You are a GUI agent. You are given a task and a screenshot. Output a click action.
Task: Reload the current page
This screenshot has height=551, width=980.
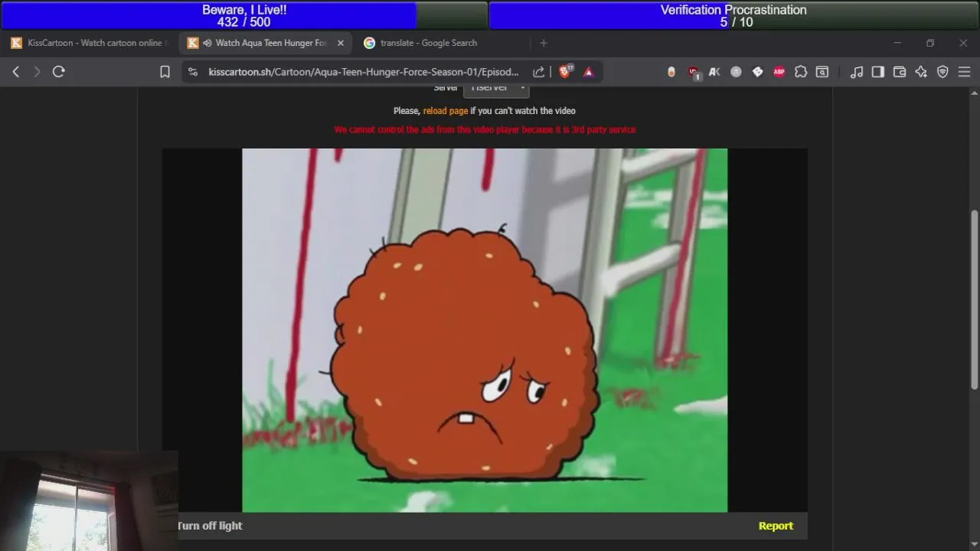[58, 71]
